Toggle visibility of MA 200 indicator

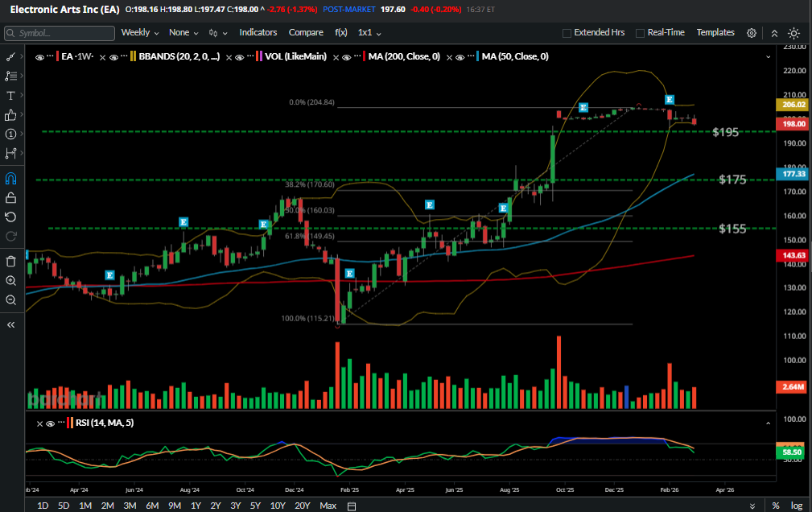click(346, 57)
